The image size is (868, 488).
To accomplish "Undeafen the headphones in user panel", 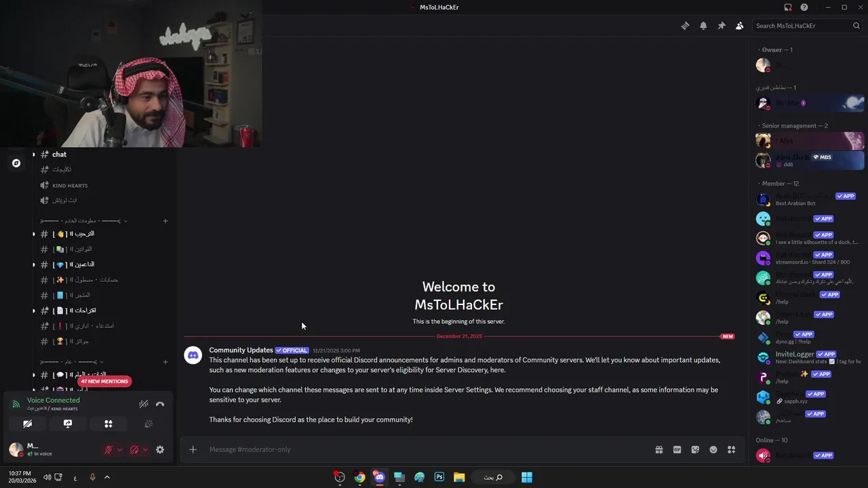I will [x=134, y=449].
